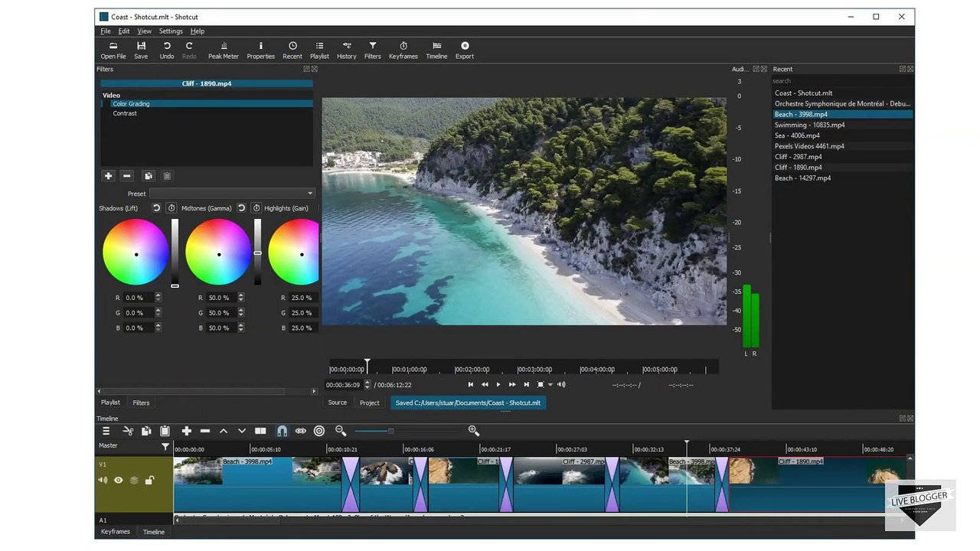Open the Preset dropdown
This screenshot has height=551, width=980.
point(232,194)
